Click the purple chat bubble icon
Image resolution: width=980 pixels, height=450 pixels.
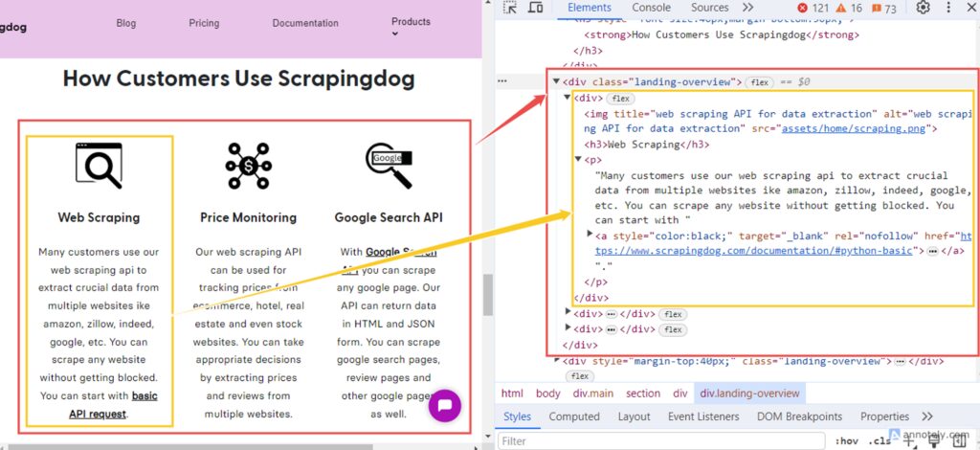point(445,407)
